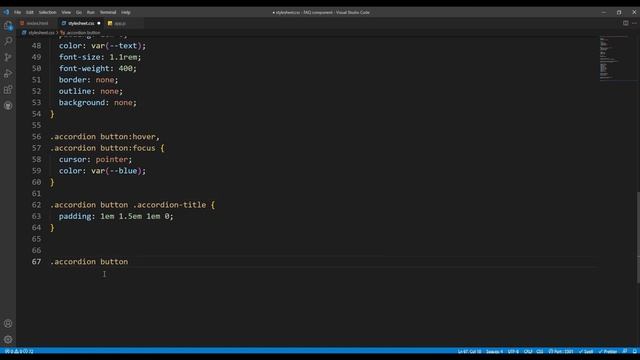Click stylesheet.css in the breadcrumb
The width and height of the screenshot is (640, 360).
coord(41,33)
